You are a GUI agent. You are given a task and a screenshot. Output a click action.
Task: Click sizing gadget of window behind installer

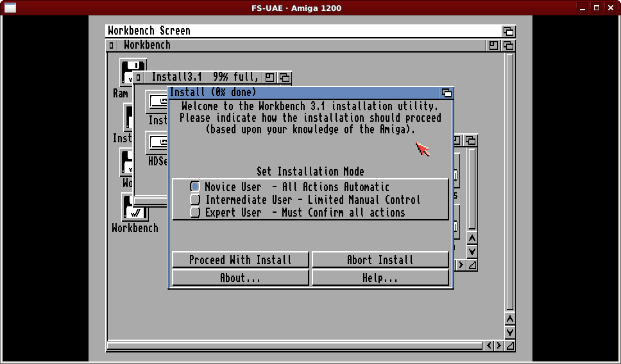click(x=472, y=265)
